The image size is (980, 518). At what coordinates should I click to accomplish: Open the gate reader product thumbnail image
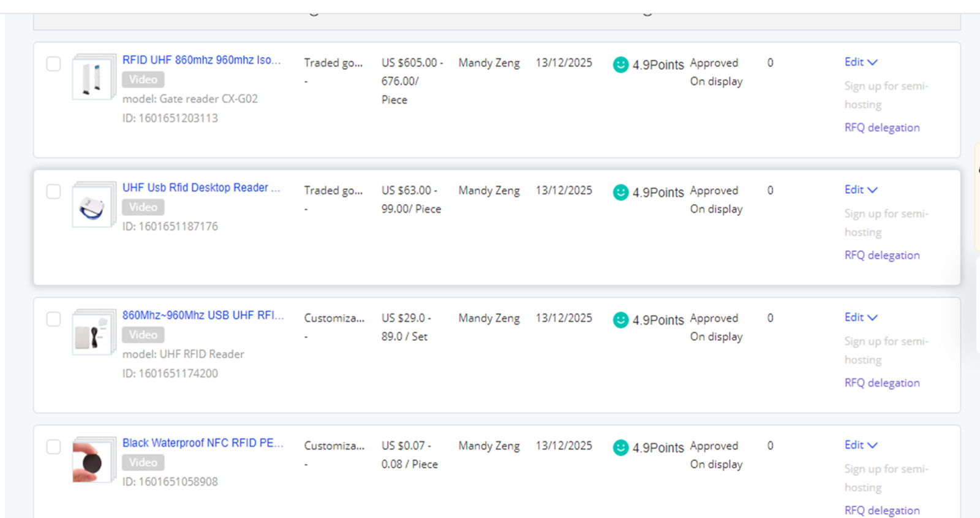tap(93, 77)
